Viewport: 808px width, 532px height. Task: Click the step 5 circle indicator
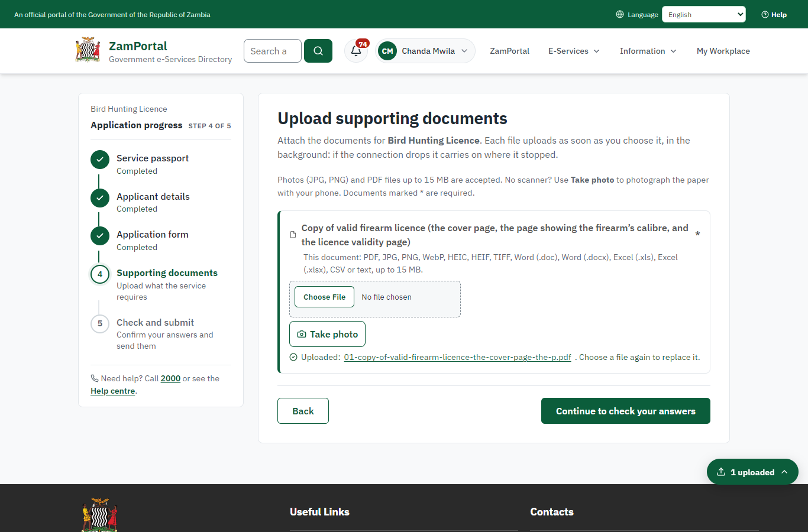(100, 324)
